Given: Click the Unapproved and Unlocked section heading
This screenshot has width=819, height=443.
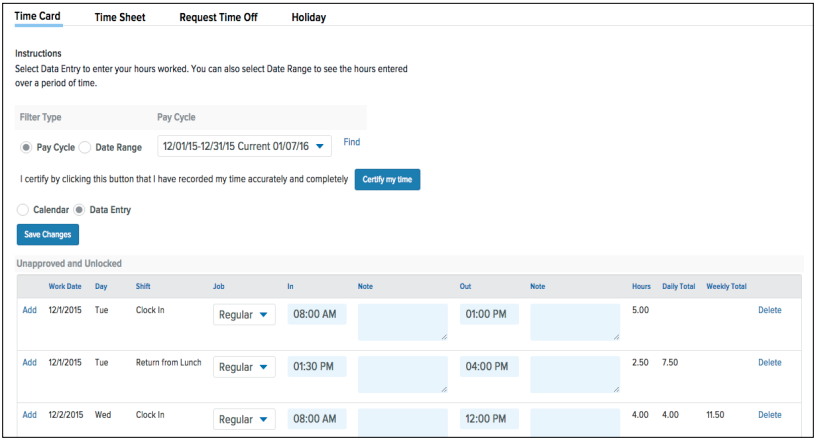Looking at the screenshot, I should click(69, 264).
